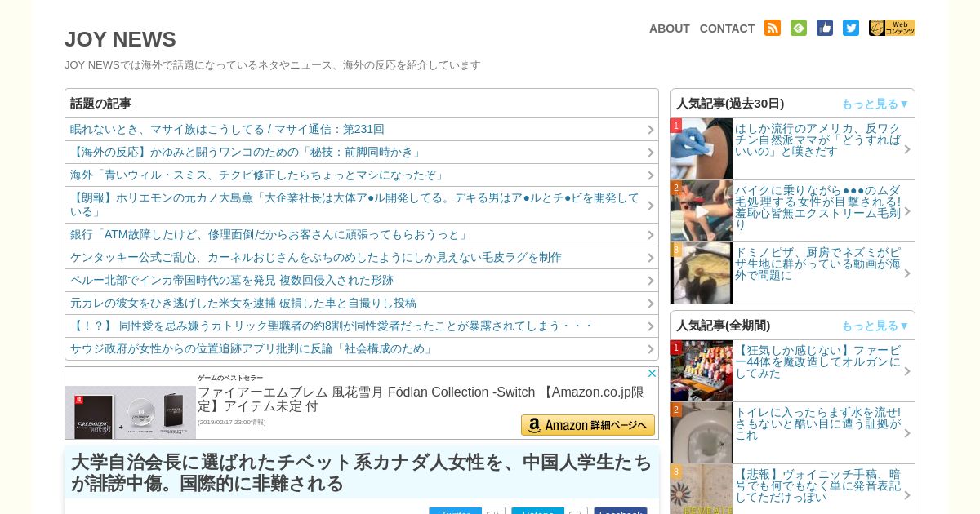Click chevron on はしか流行 ranking item

click(906, 149)
